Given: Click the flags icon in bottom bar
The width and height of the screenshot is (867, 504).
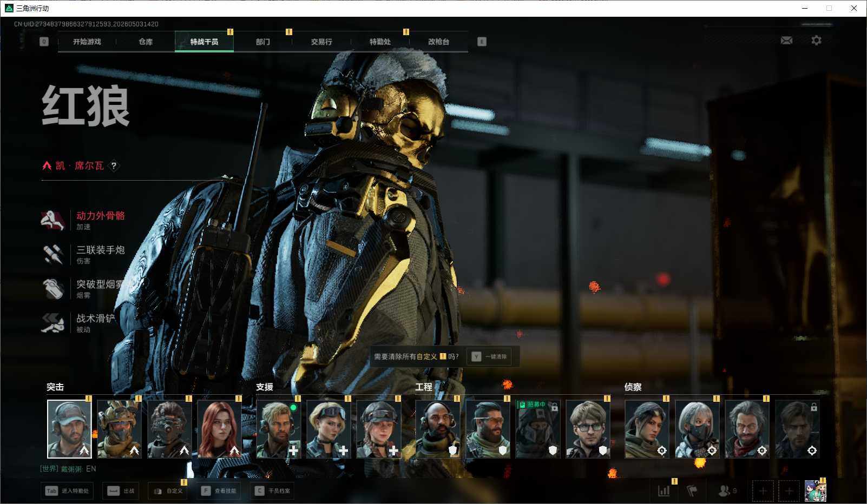Looking at the screenshot, I should 692,491.
